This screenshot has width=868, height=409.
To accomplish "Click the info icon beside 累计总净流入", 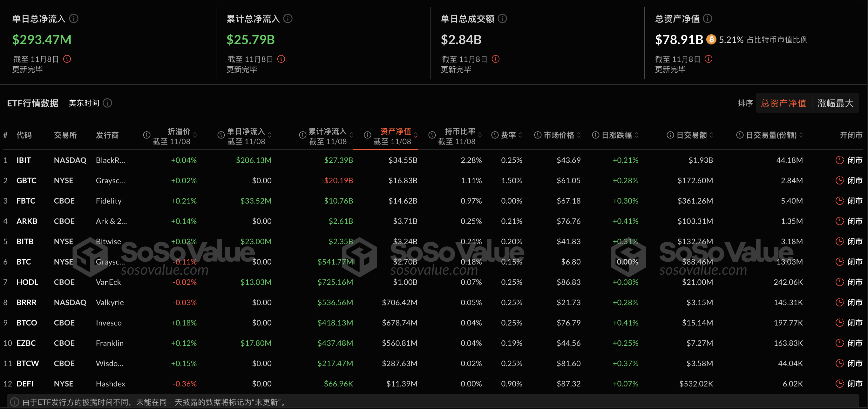I will (288, 19).
